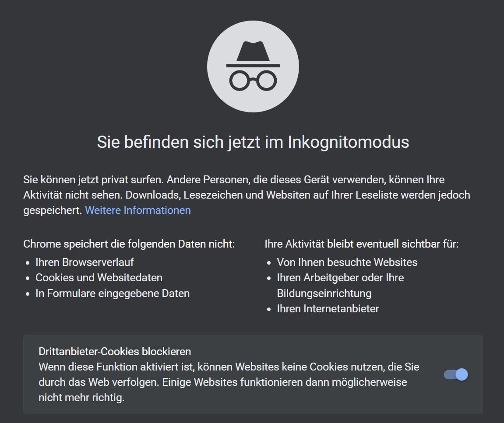The image size is (504, 423).
Task: Click the paragraph starting Sie können jetzt privat surfen
Action: pyautogui.click(x=247, y=195)
